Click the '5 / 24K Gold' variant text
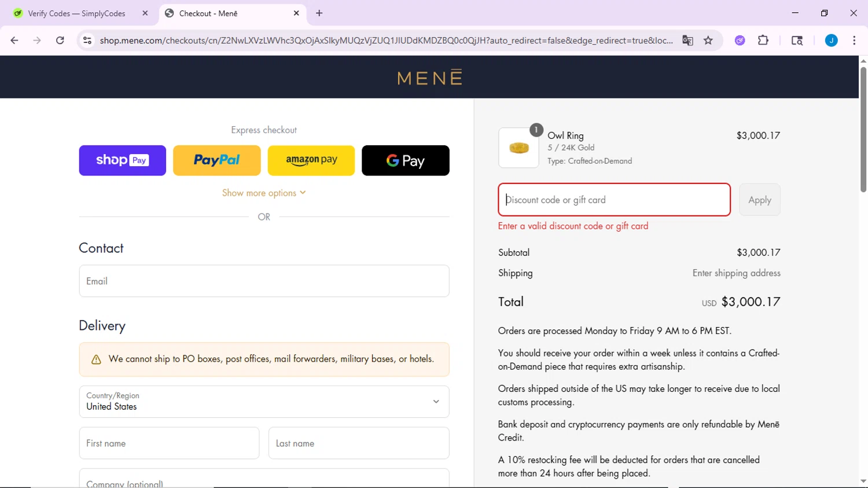 [x=571, y=148]
